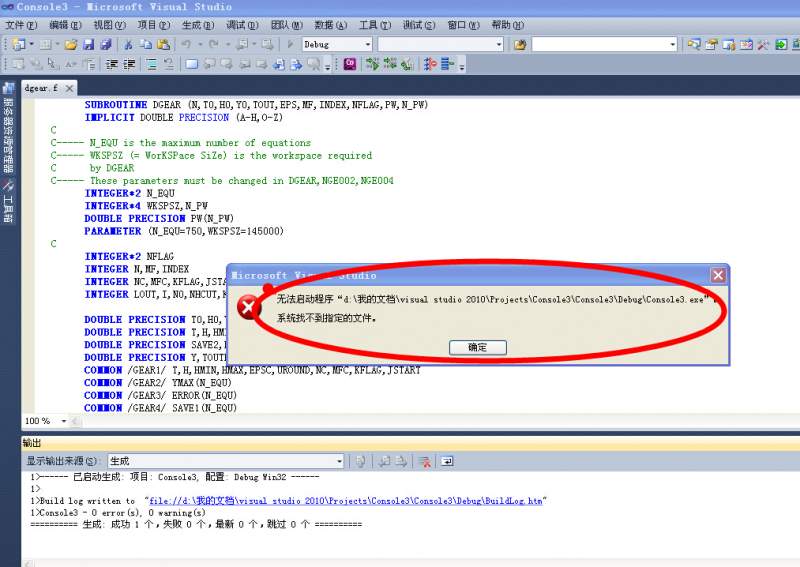Click the Save All icon
Viewport: 800px width, 567px height.
pos(106,44)
